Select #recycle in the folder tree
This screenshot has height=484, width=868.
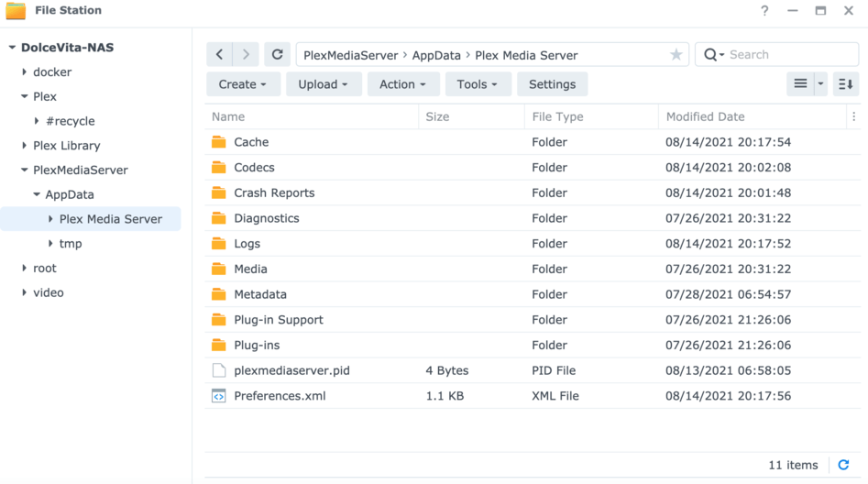[71, 121]
